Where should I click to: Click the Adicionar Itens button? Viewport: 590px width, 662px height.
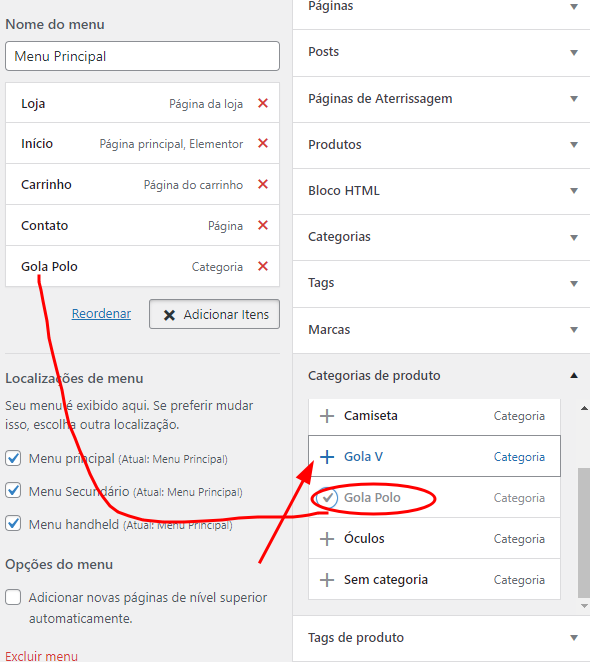click(215, 314)
